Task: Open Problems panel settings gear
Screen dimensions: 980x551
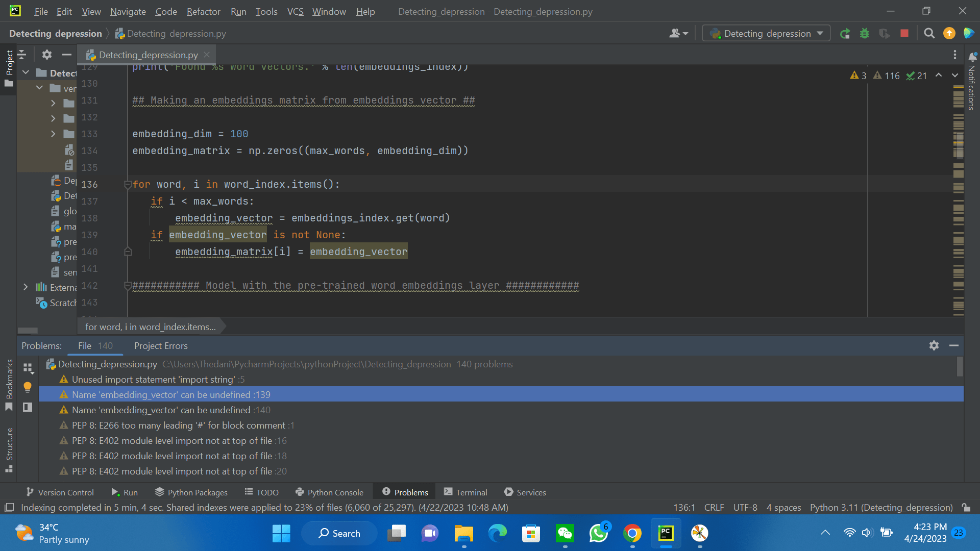Action: coord(934,345)
